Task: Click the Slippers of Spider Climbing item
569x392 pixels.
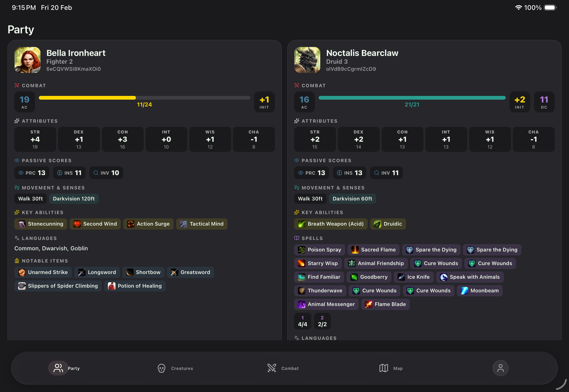Action: coord(58,286)
